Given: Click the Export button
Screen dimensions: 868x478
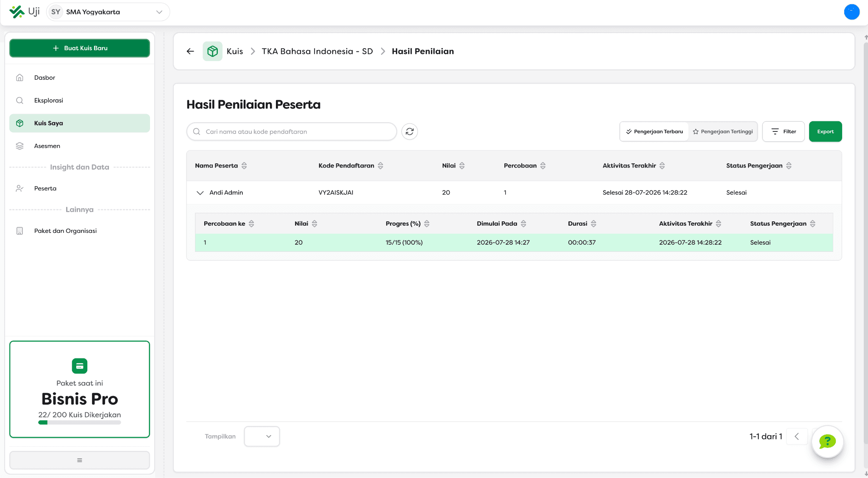Looking at the screenshot, I should pos(825,131).
